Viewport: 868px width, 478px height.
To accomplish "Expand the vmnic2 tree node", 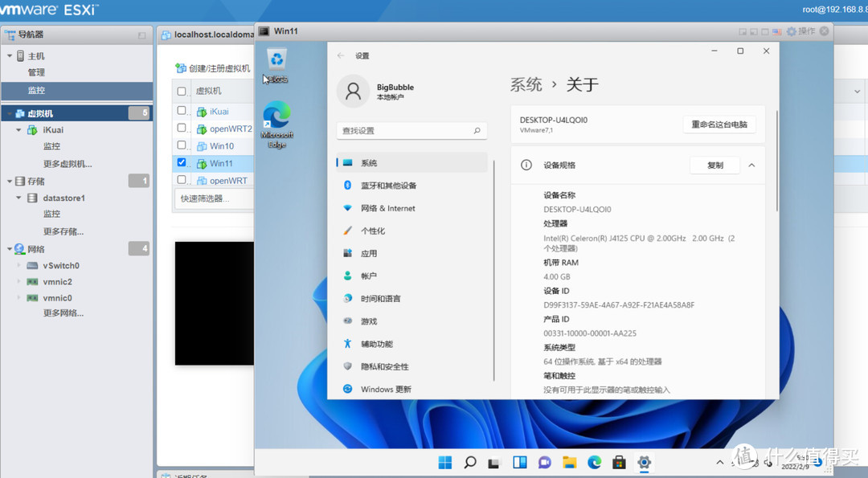I will pos(18,281).
